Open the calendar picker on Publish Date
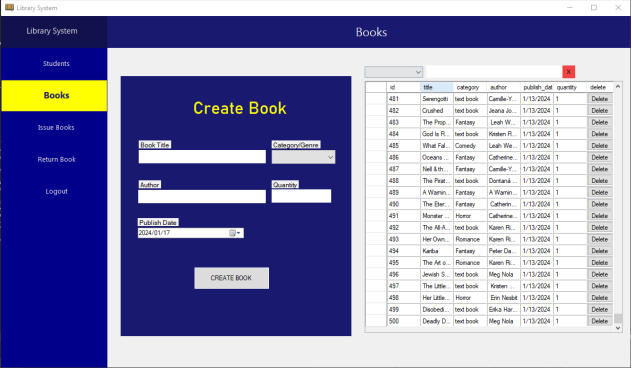632x370 pixels. (x=235, y=233)
